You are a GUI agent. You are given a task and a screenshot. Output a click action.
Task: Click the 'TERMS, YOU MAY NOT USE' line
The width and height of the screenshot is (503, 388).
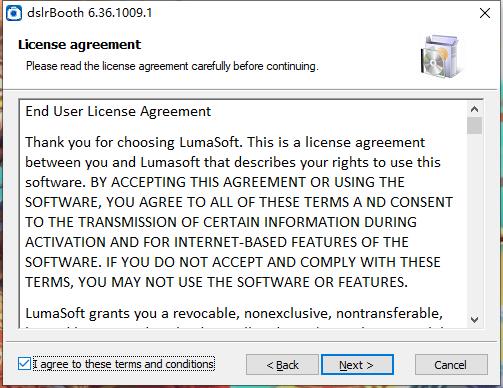click(x=217, y=282)
